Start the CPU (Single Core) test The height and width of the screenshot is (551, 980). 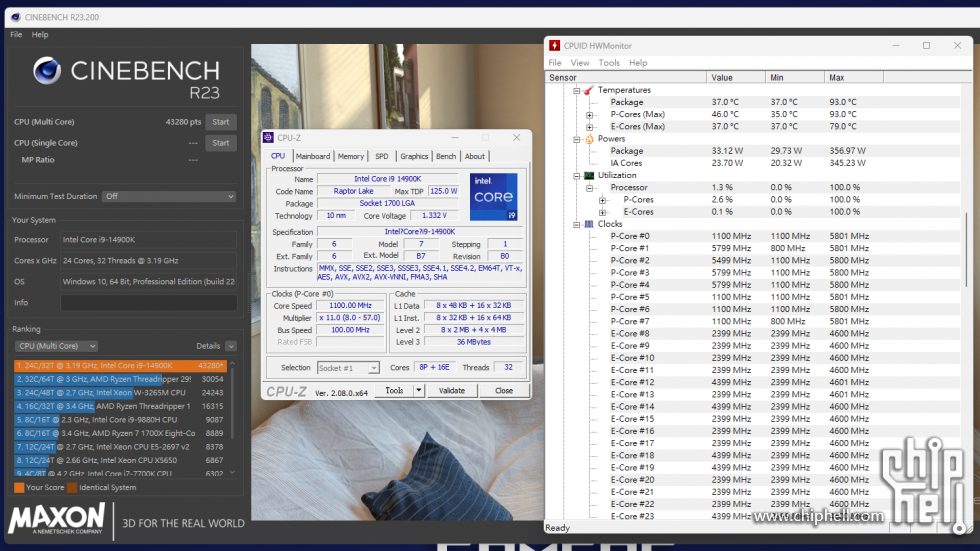pyautogui.click(x=221, y=143)
